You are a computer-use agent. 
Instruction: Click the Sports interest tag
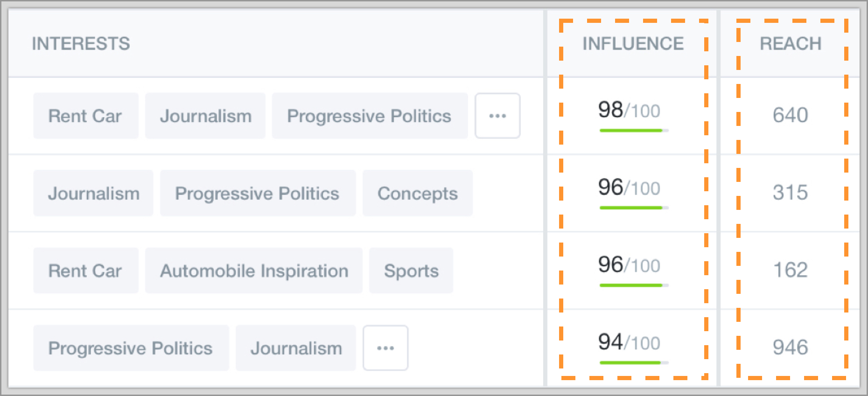411,271
